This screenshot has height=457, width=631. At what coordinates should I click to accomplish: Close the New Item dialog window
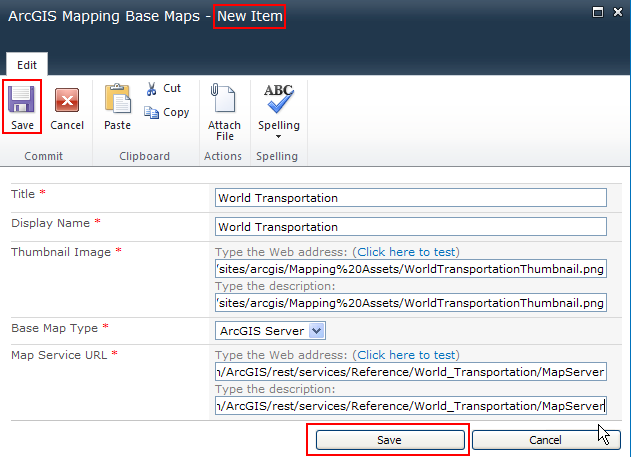pyautogui.click(x=617, y=12)
